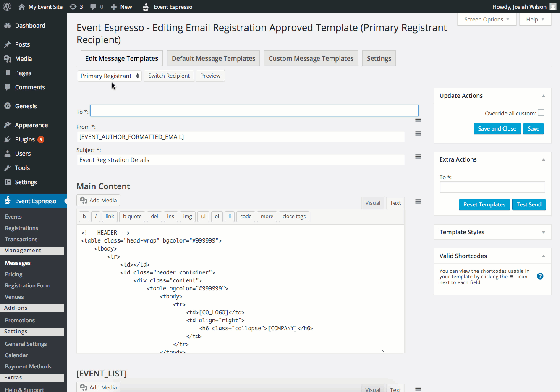Screen dimensions: 560x392
Task: Open the updates icon in admin bar
Action: (x=73, y=7)
